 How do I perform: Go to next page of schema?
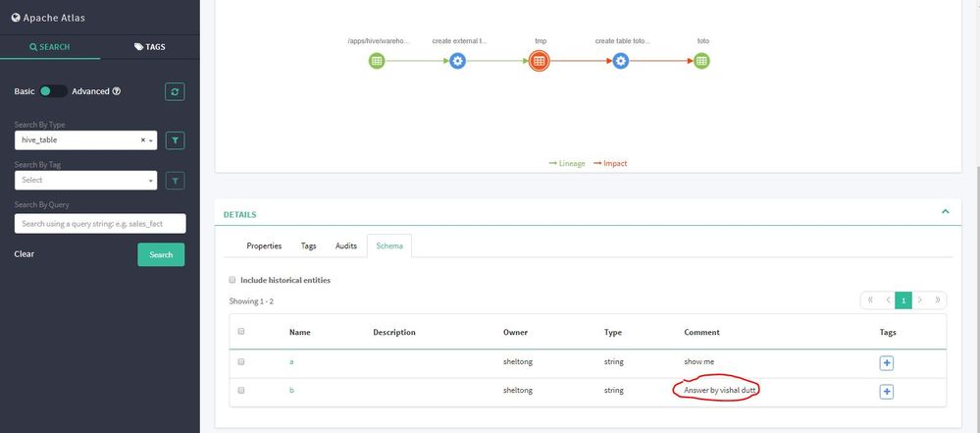tap(920, 300)
